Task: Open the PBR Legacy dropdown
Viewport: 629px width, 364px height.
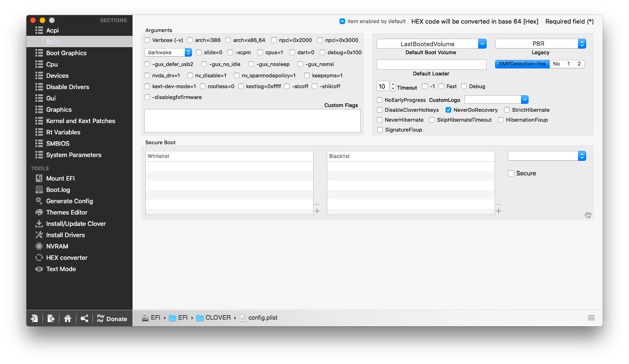Action: [x=540, y=44]
